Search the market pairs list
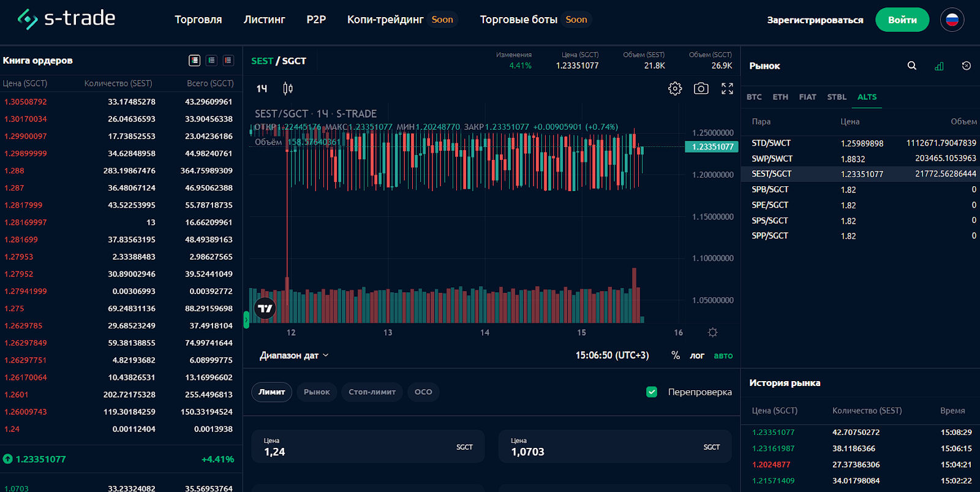 coord(911,66)
